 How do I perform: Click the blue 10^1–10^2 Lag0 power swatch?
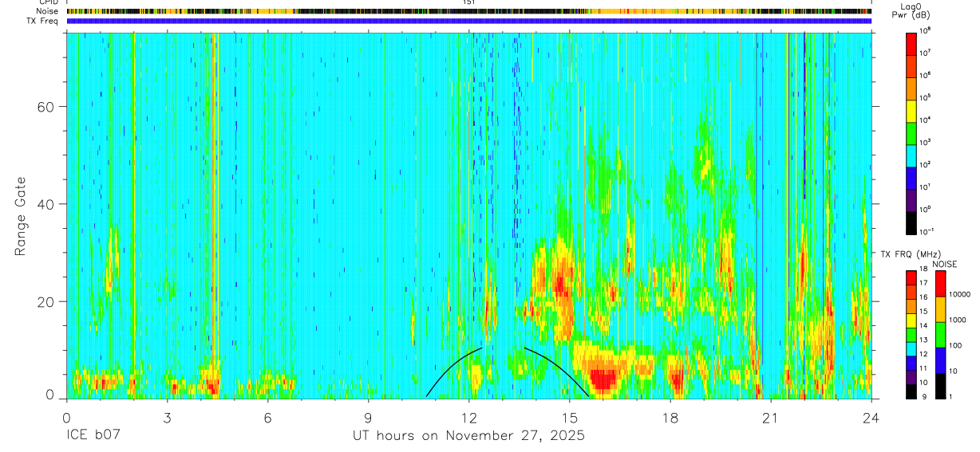pos(911,176)
